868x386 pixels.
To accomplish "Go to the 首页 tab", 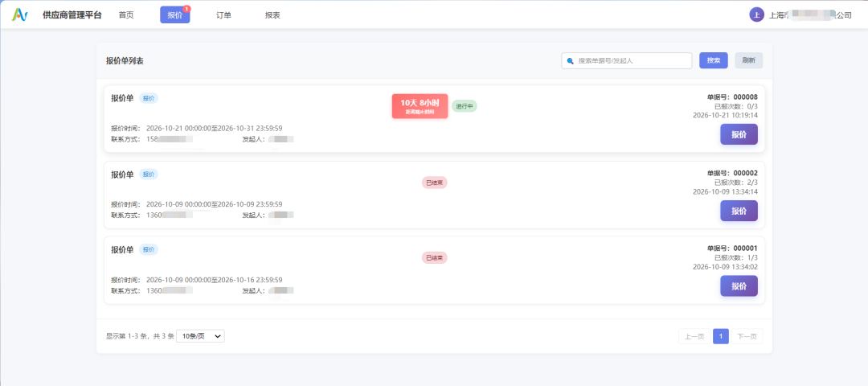I will (126, 15).
